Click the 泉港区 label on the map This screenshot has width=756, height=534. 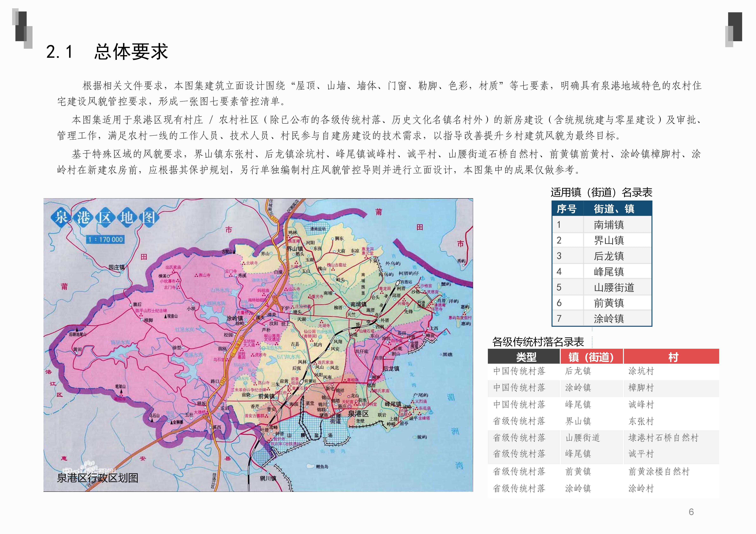coord(358,413)
